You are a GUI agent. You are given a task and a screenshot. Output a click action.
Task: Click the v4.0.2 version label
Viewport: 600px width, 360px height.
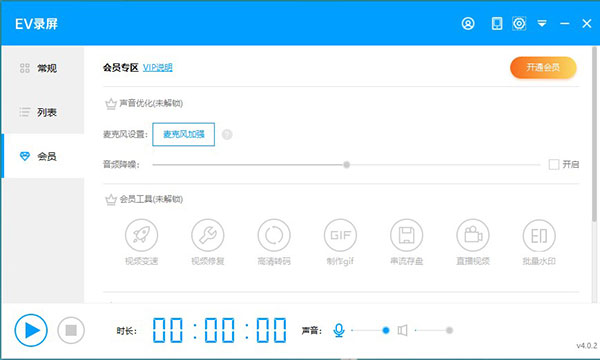(587, 345)
